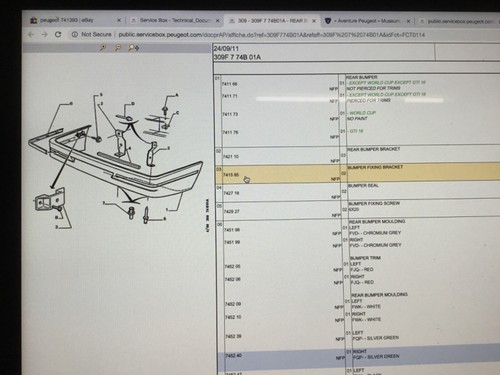Click NOT PIERCED FOR TRIMS description
Image resolution: width=500 pixels, height=375 pixels.
(373, 89)
